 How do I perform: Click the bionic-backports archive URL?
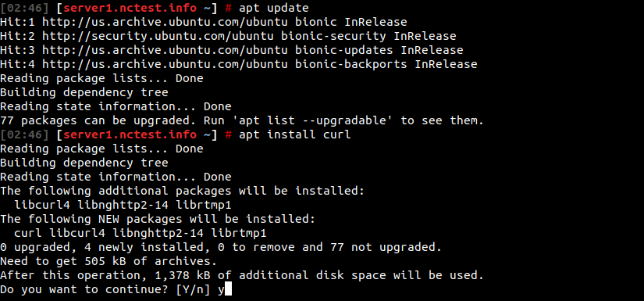tap(165, 64)
